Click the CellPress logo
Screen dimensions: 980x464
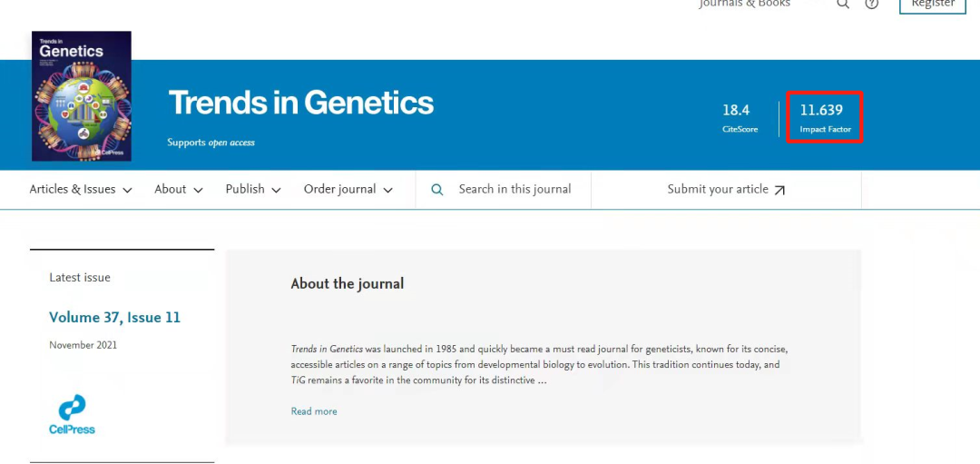[72, 414]
